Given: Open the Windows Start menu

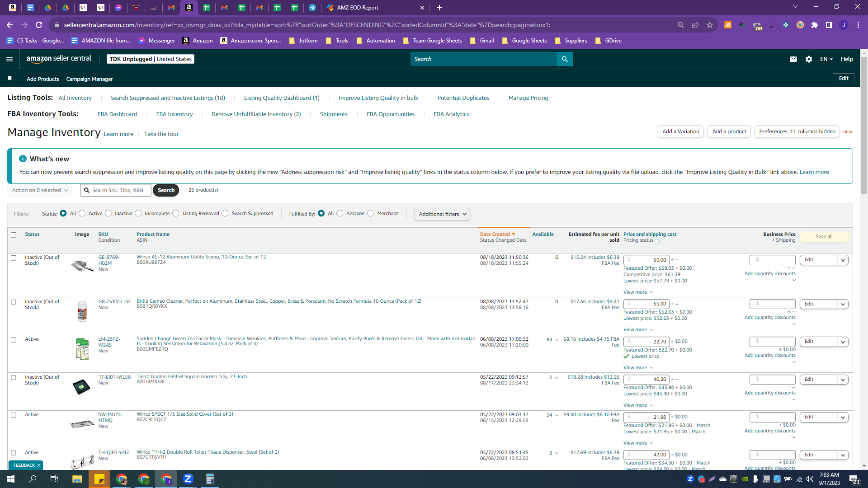Looking at the screenshot, I should [11, 479].
